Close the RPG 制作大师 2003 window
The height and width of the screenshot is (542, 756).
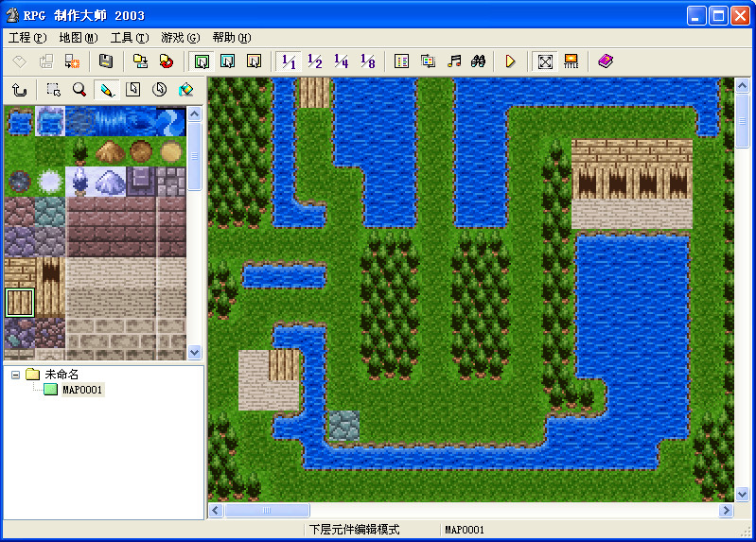click(x=741, y=16)
